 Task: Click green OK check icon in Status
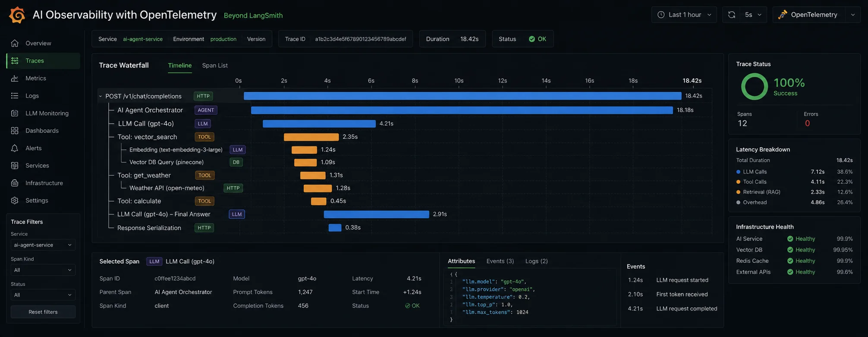point(532,39)
